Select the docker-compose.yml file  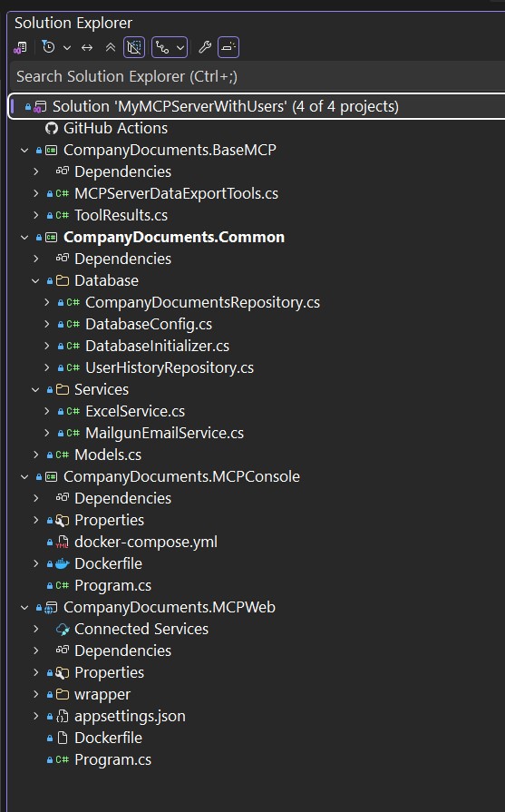pyautogui.click(x=146, y=542)
